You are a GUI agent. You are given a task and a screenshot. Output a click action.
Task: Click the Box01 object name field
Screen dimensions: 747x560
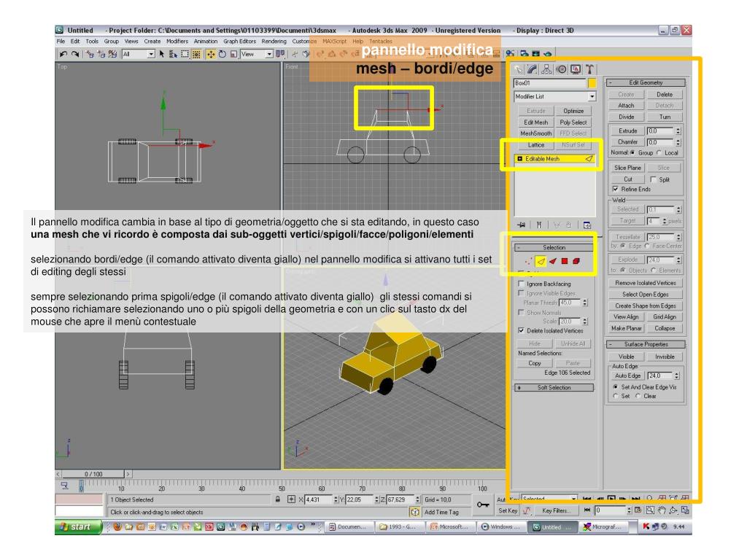(x=550, y=83)
